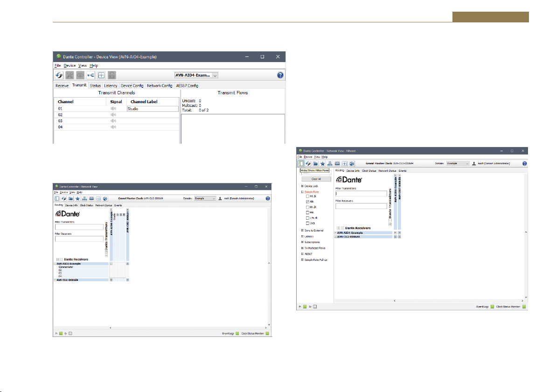
Task: Click Event Log indicator in Filtered Network View
Action: [x=492, y=307]
